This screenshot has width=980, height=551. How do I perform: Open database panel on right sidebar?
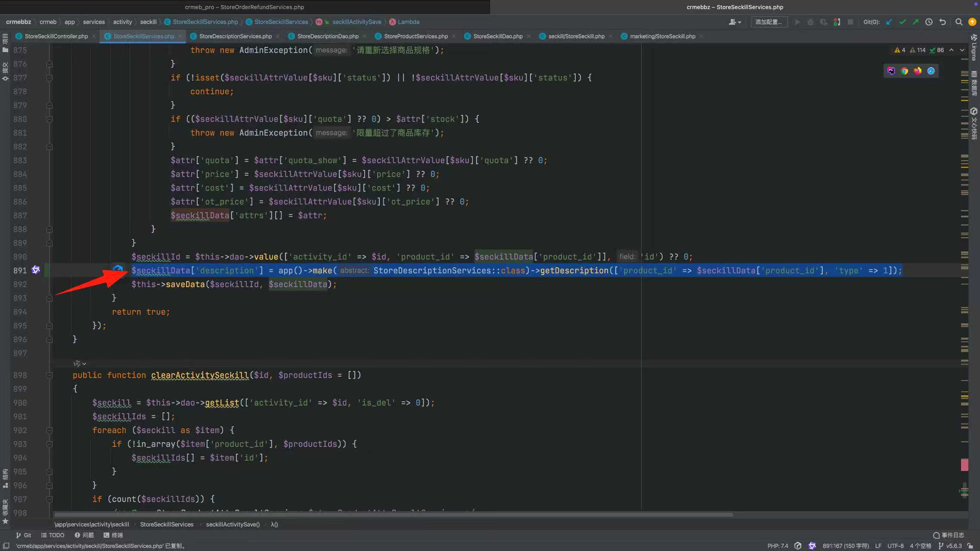(x=974, y=84)
